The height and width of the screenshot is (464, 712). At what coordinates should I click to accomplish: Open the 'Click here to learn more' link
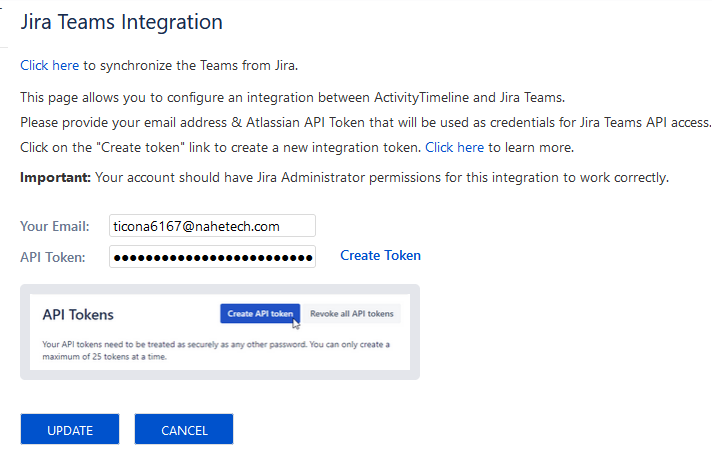[x=455, y=148]
